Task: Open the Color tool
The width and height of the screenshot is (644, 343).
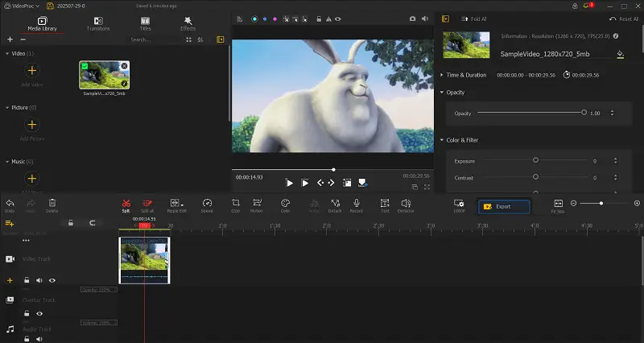Action: [285, 205]
